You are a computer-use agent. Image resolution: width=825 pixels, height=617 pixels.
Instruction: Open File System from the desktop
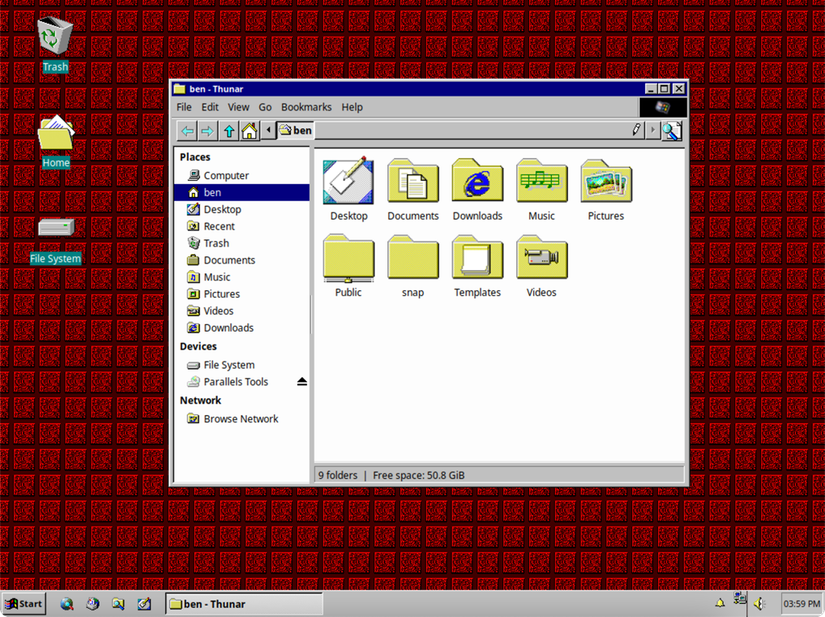pos(55,228)
